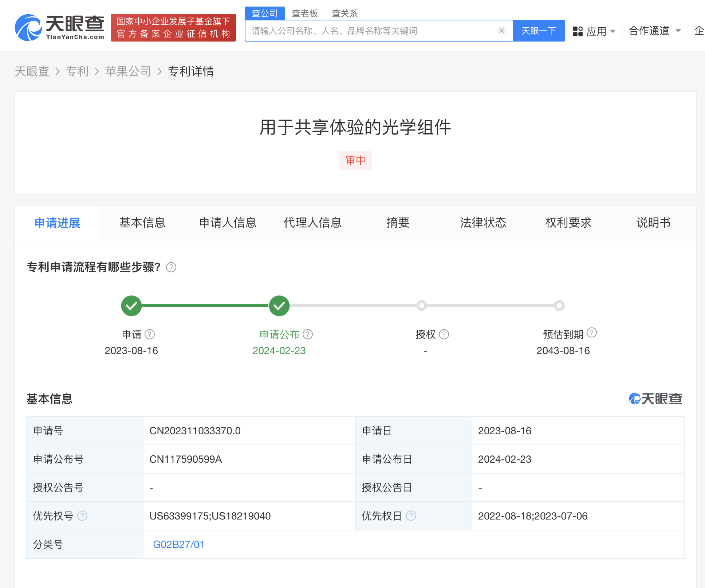Click help icon beside 申请 step
Image resolution: width=705 pixels, height=588 pixels.
(150, 334)
